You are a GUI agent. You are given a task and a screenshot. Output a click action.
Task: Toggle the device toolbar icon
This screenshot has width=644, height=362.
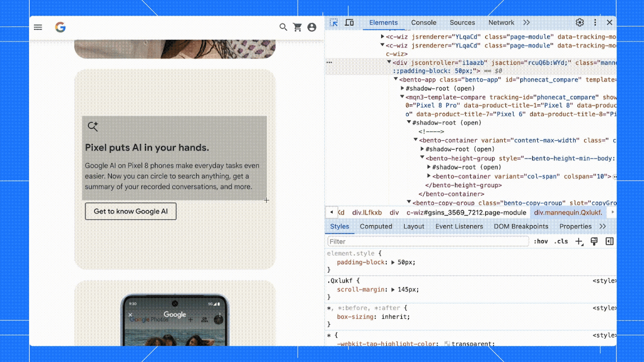click(349, 22)
